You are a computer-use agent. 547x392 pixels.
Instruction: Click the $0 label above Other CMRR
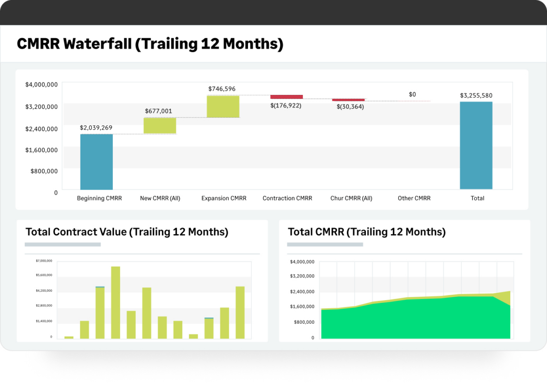click(x=412, y=94)
